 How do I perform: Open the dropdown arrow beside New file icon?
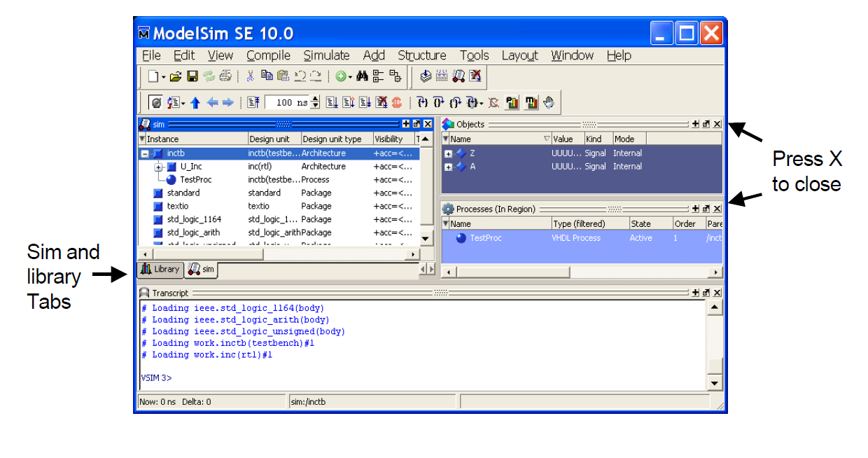coord(163,77)
